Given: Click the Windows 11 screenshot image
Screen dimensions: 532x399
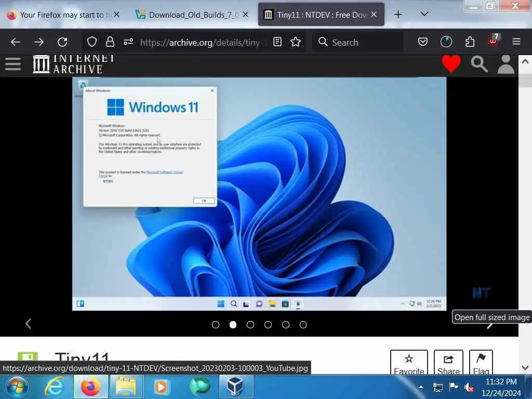Looking at the screenshot, I should [259, 193].
